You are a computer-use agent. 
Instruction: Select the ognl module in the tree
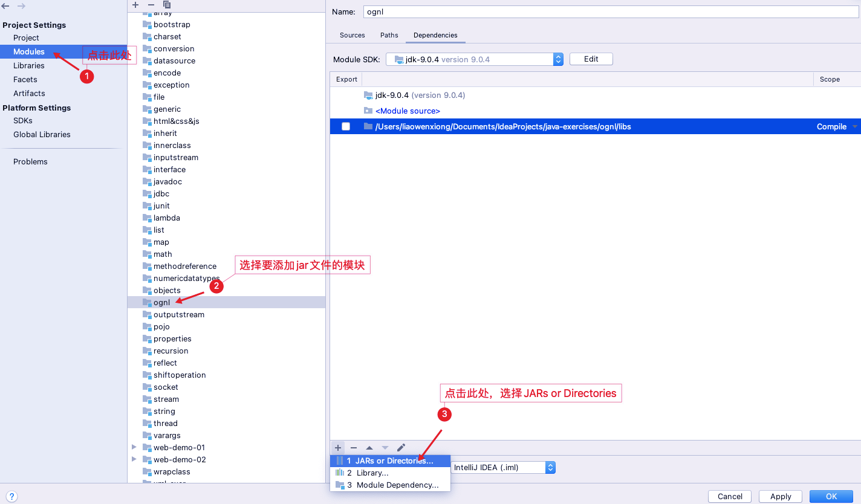pos(226,302)
